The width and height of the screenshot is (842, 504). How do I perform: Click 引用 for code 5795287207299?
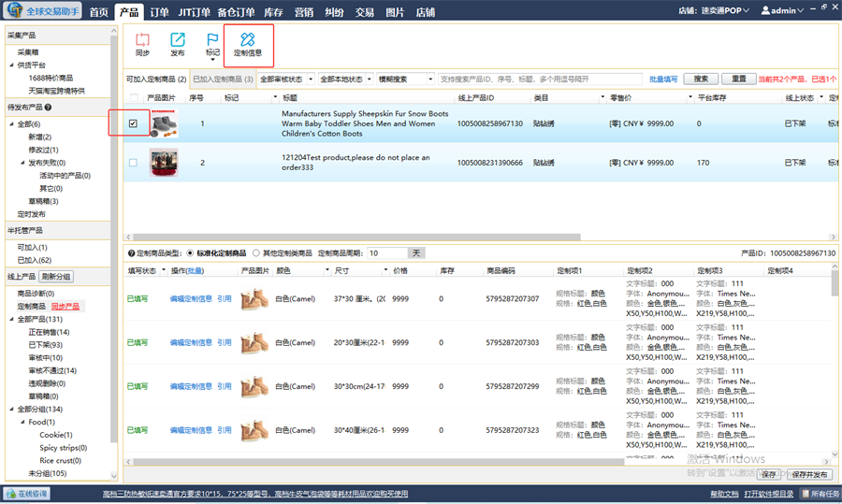pos(225,386)
